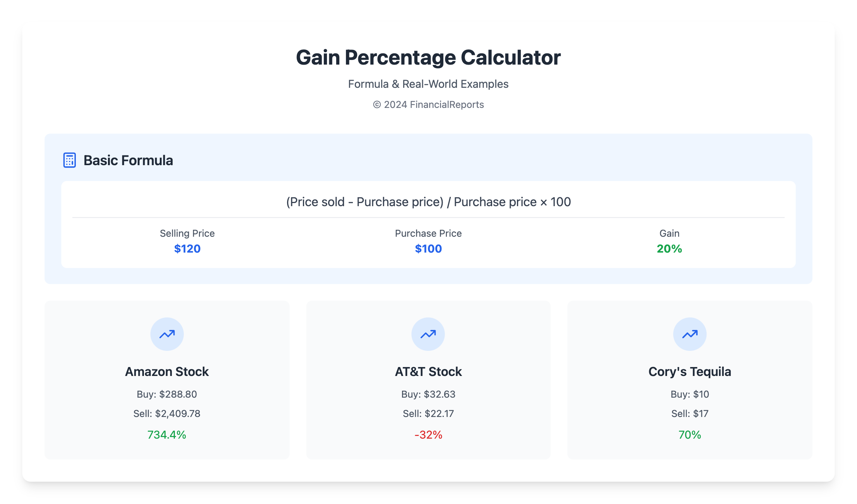Click the Gain Percentage Calculator title
Screen dimensions: 857x504
coord(428,58)
